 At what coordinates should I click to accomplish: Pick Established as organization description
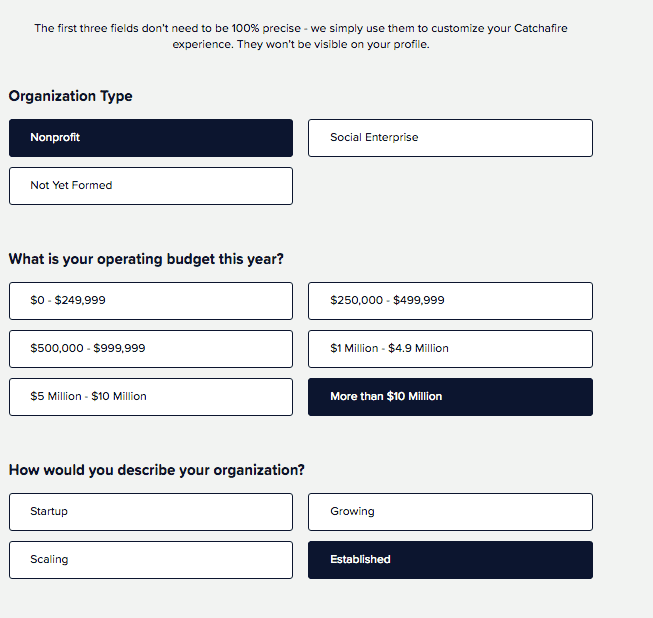(450, 560)
